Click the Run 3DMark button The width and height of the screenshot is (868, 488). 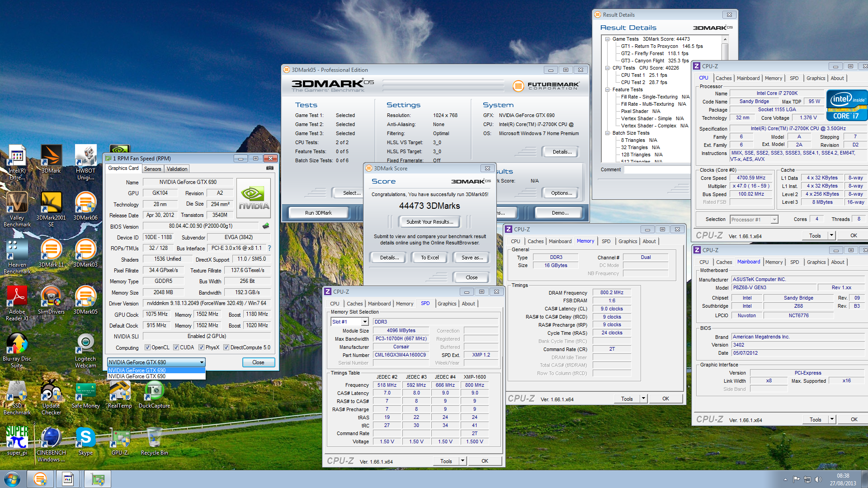point(318,213)
